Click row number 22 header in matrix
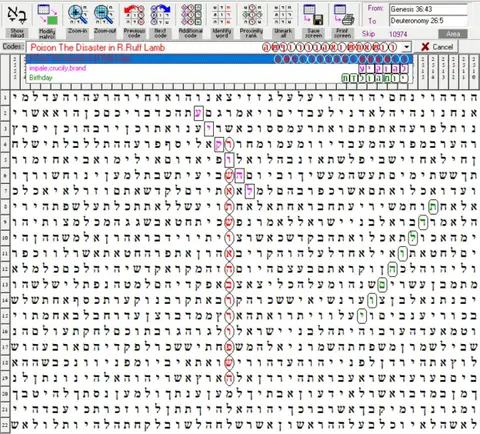This screenshot has height=434, width=480. point(5,425)
